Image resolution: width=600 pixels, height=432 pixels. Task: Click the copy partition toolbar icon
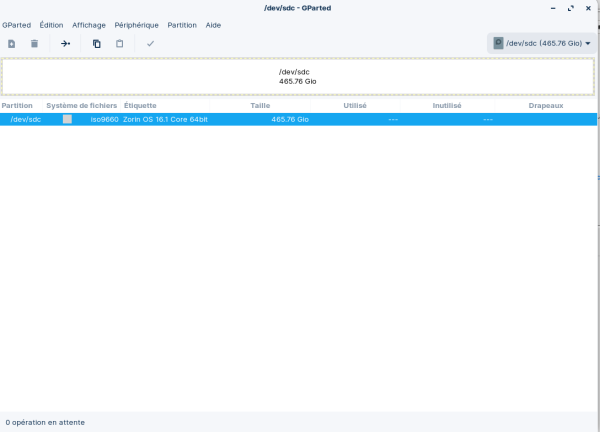97,44
